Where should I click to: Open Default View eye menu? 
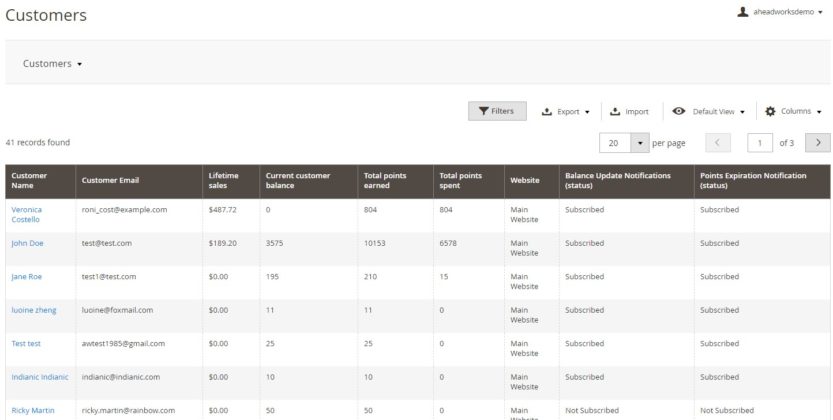pyautogui.click(x=708, y=112)
